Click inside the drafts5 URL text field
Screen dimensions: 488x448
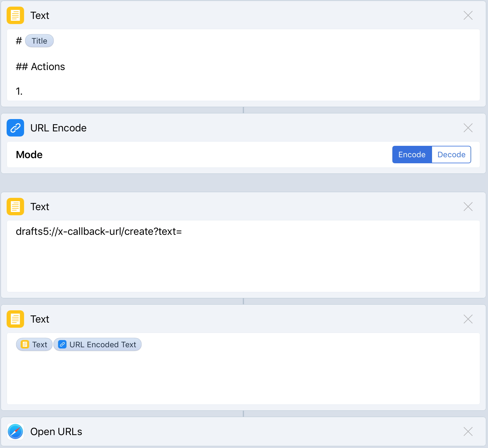(x=99, y=232)
